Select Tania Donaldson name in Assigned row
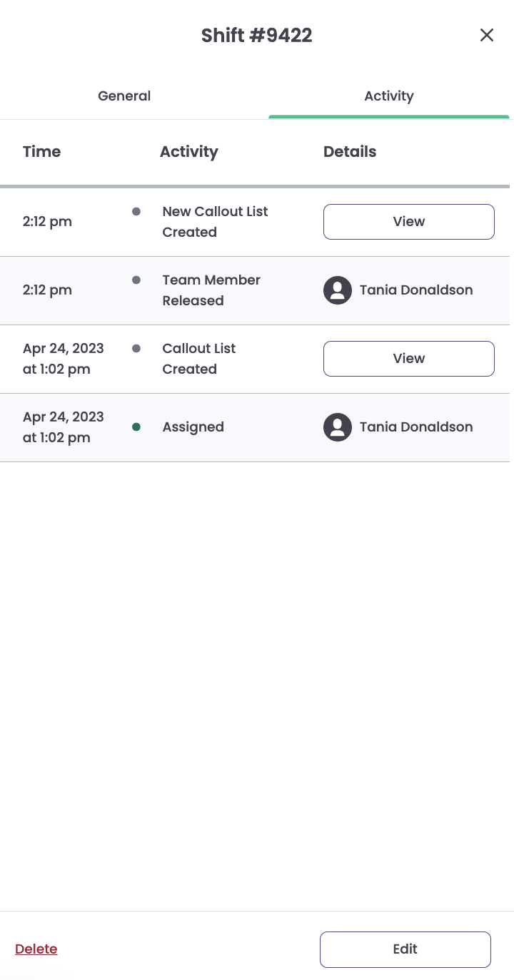Viewport: 514px width, 980px height. 416,427
